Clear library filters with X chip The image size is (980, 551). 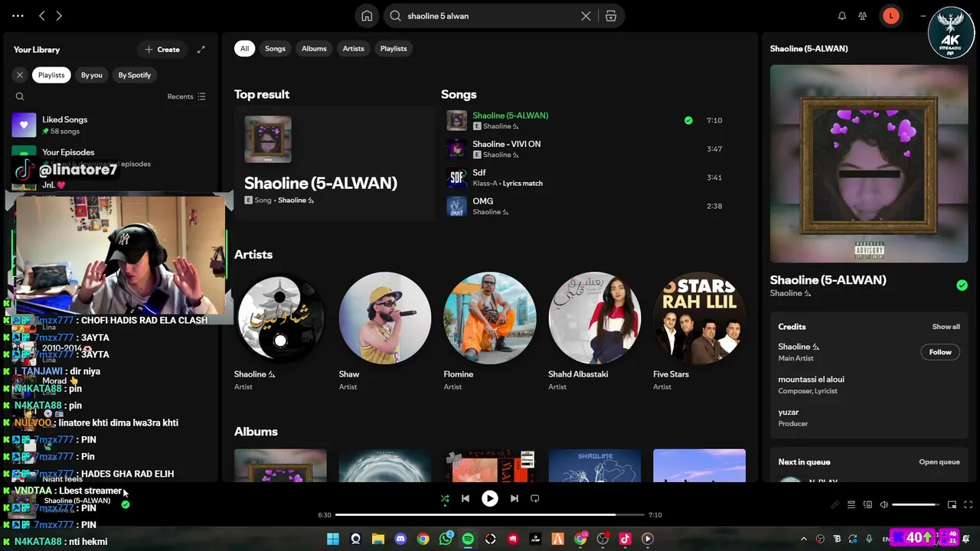[20, 75]
